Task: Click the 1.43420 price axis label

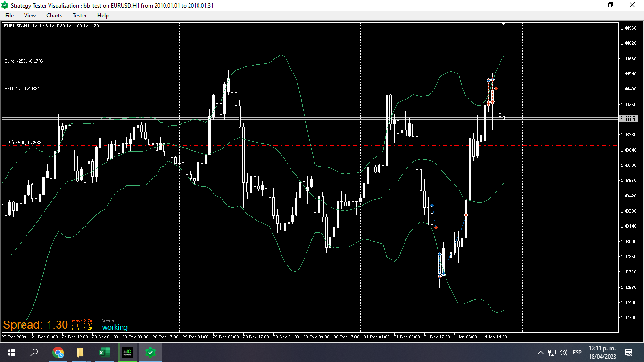Action: [628, 196]
